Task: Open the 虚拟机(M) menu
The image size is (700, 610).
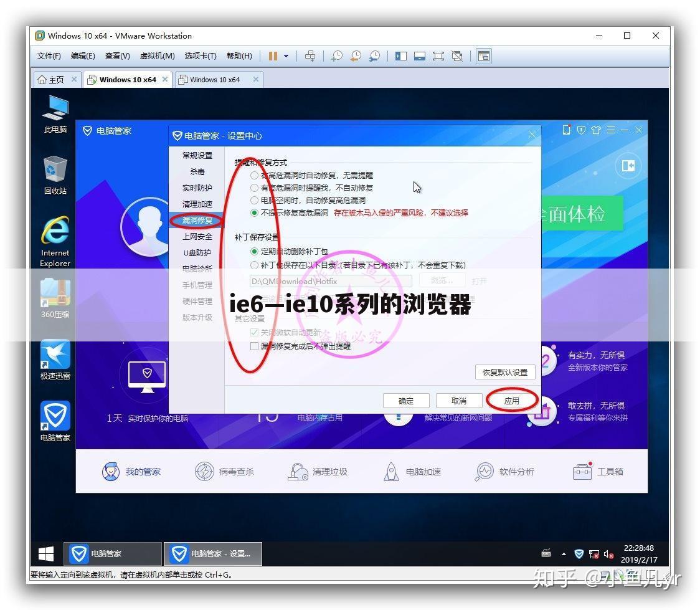Action: tap(157, 56)
